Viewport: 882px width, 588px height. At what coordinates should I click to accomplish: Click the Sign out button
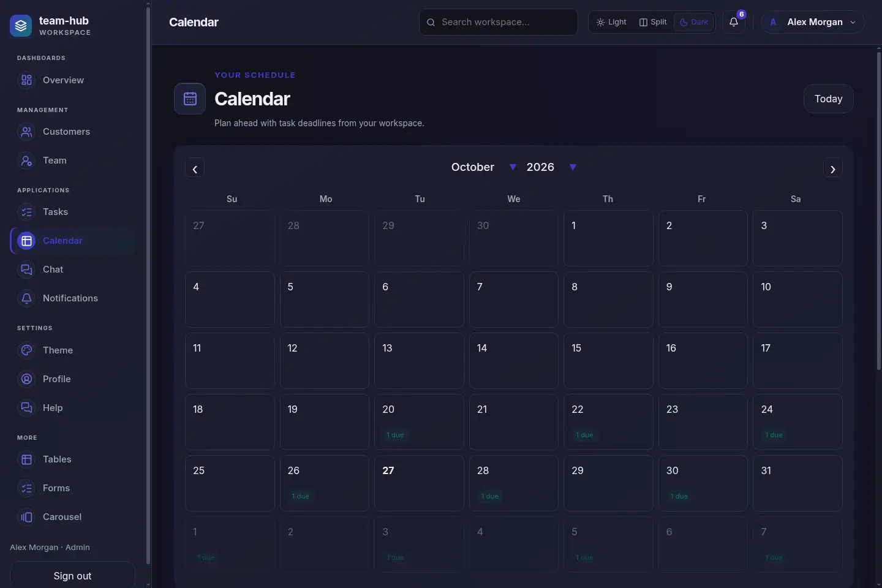point(72,576)
